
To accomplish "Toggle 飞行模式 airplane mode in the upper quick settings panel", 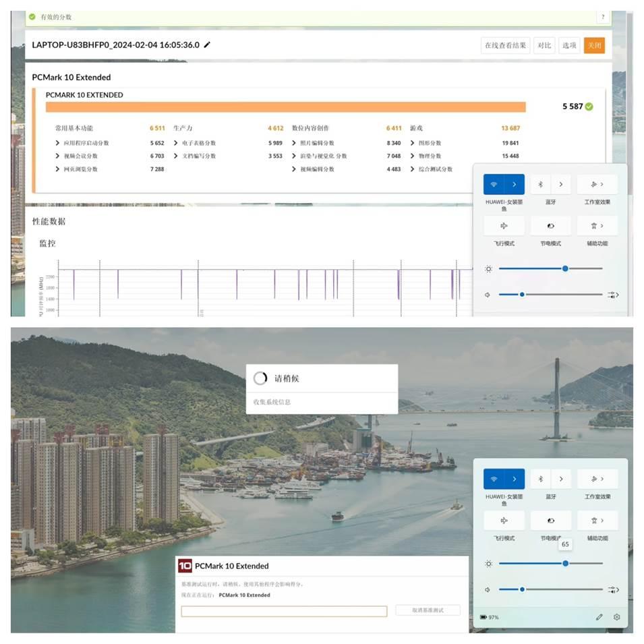I will pyautogui.click(x=504, y=226).
